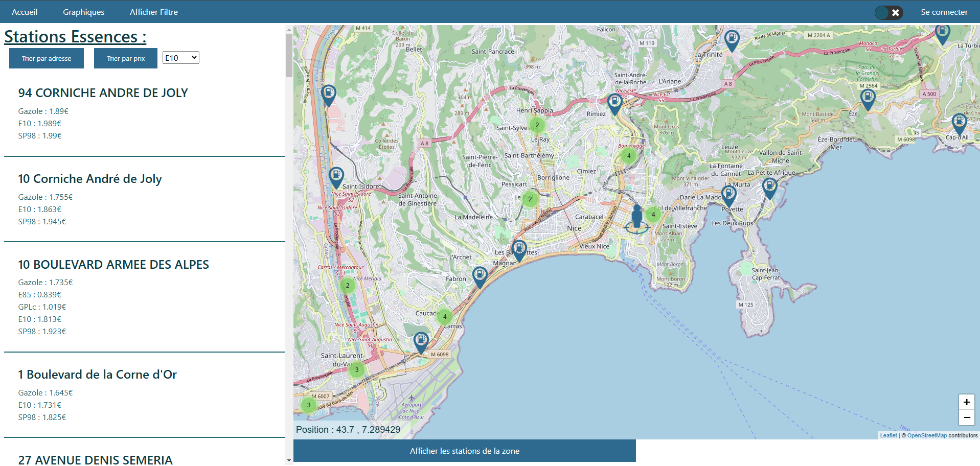Navigate to Accueil
Image resolution: width=980 pixels, height=466 pixels.
click(24, 12)
